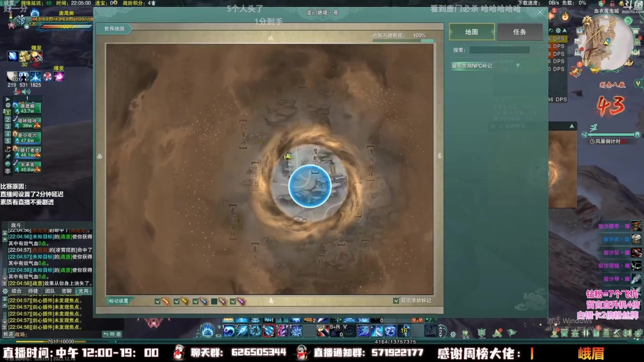Select team member 唐晟癣 frame
Image resolution: width=644 pixels, height=362 pixels.
point(28,108)
